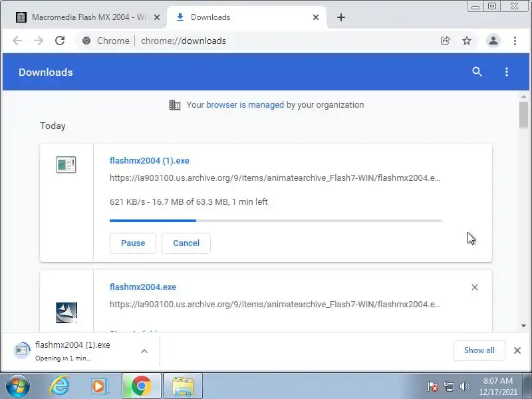This screenshot has height=399, width=532.
Task: Search downloads with the magnifier icon
Action: [x=477, y=72]
